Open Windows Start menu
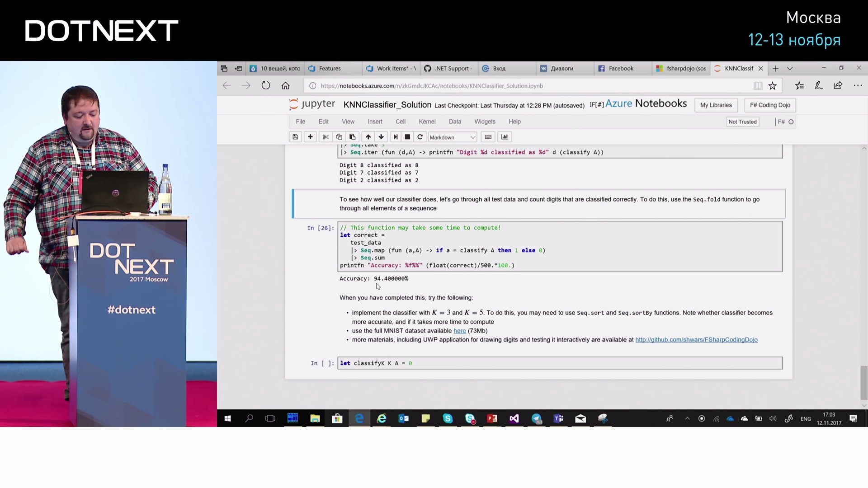The image size is (868, 488). coord(228,418)
